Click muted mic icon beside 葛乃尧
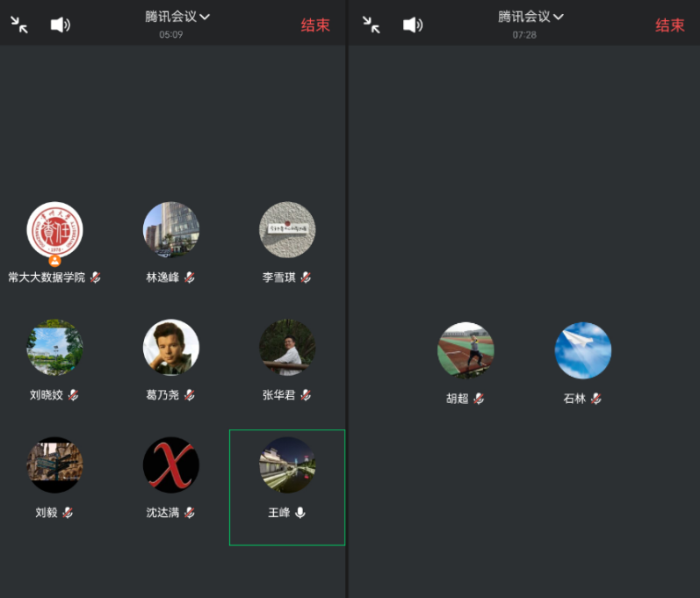Screen dimensions: 700x598 coord(190,395)
